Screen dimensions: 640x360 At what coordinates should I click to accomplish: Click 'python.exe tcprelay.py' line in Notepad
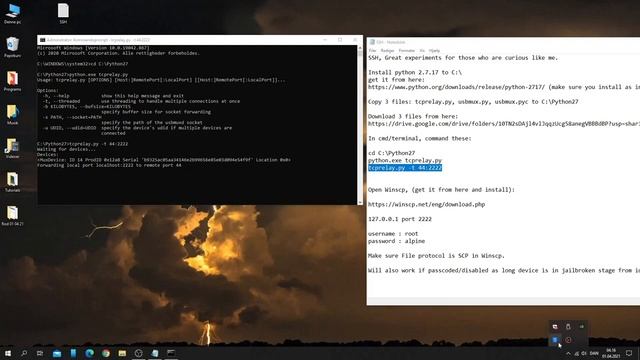point(405,160)
